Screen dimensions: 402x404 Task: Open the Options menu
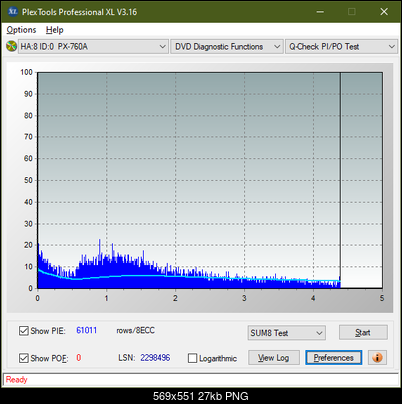[21, 30]
